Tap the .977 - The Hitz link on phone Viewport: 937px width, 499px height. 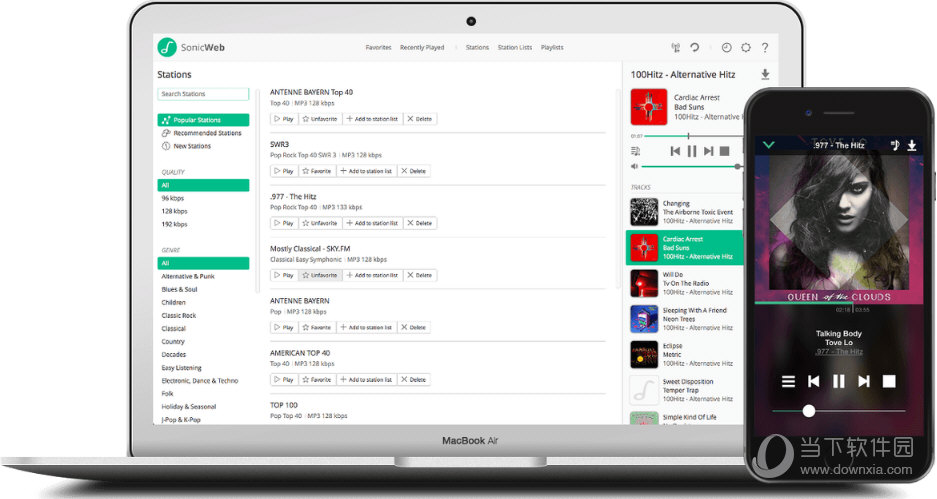[x=839, y=352]
